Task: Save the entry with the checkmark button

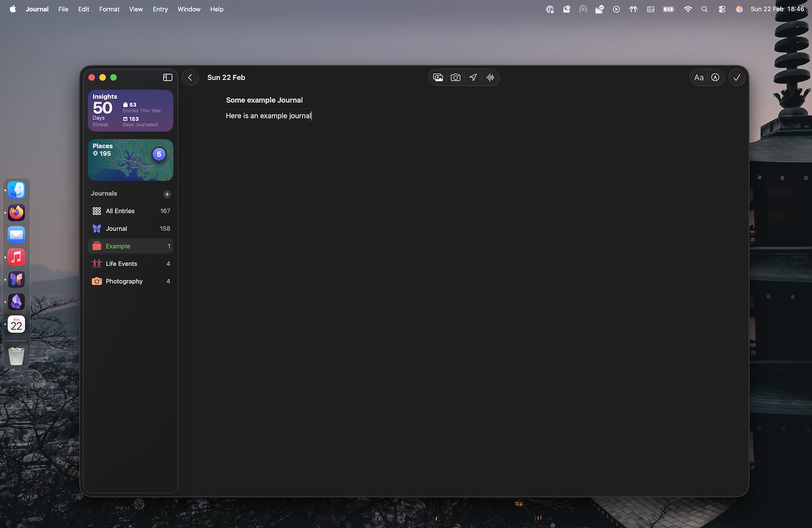Action: pos(737,77)
